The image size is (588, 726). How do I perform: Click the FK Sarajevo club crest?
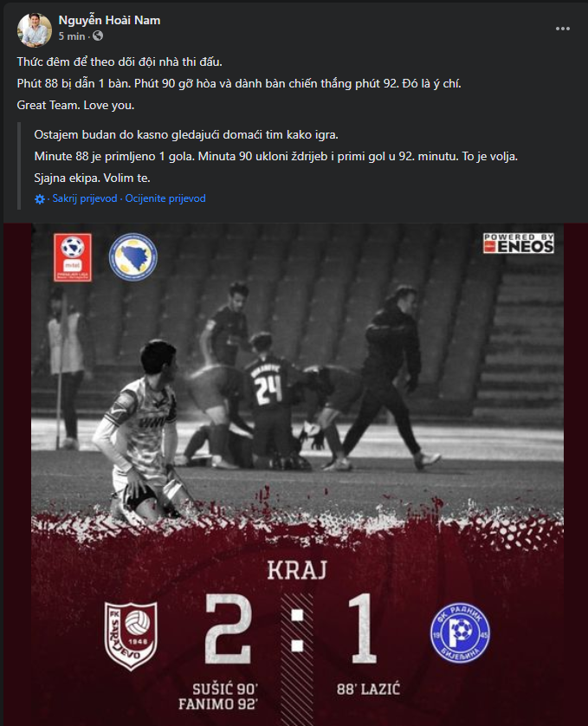point(131,636)
